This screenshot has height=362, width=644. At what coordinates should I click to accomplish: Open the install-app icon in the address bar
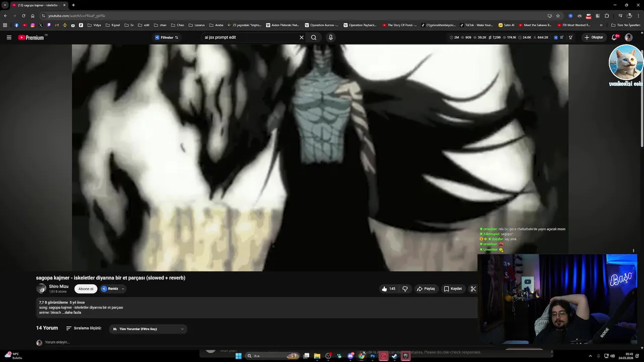(549, 16)
